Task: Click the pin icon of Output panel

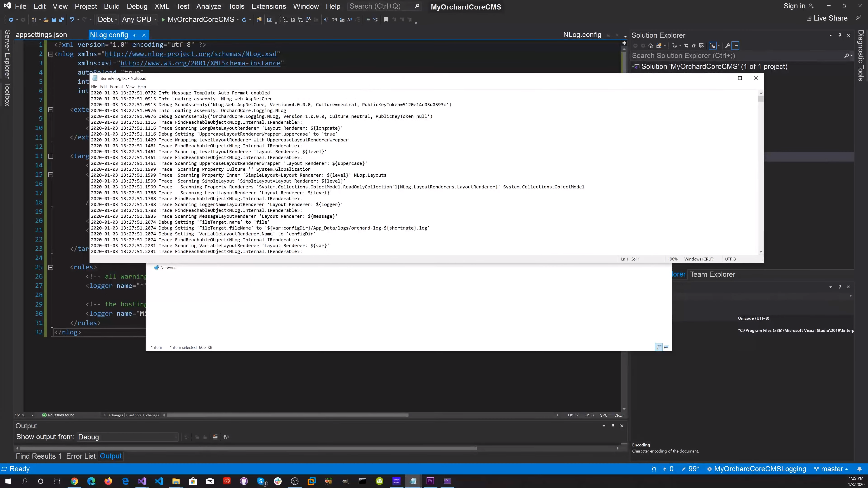Action: [613, 426]
